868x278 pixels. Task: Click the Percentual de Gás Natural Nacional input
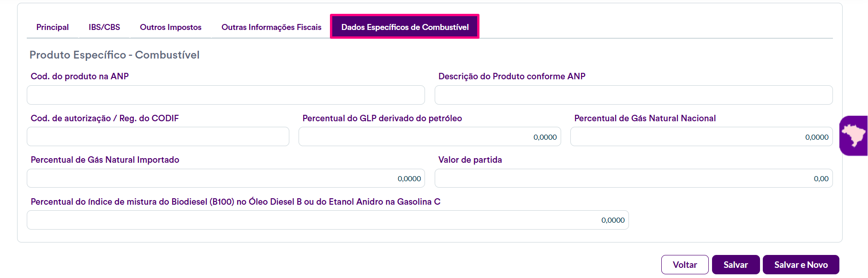pos(701,137)
